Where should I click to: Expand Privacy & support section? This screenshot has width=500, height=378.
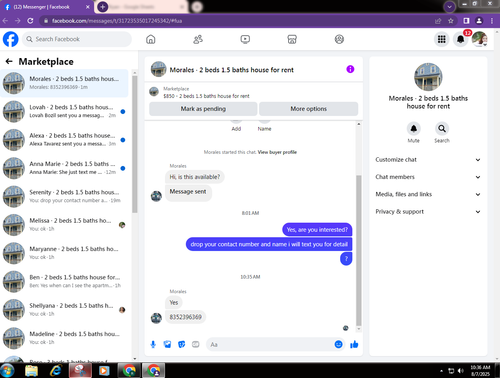pos(428,212)
